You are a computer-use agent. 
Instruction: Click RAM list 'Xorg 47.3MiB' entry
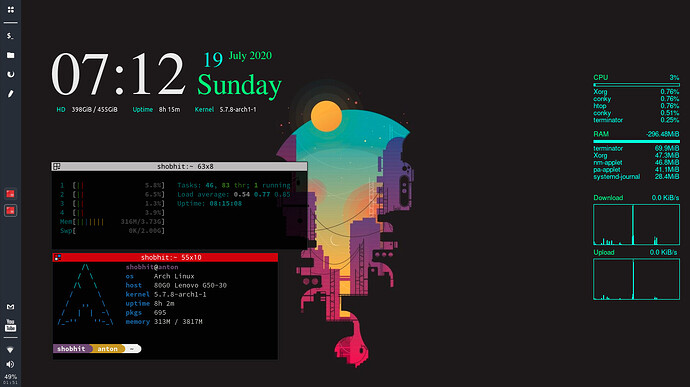point(636,155)
